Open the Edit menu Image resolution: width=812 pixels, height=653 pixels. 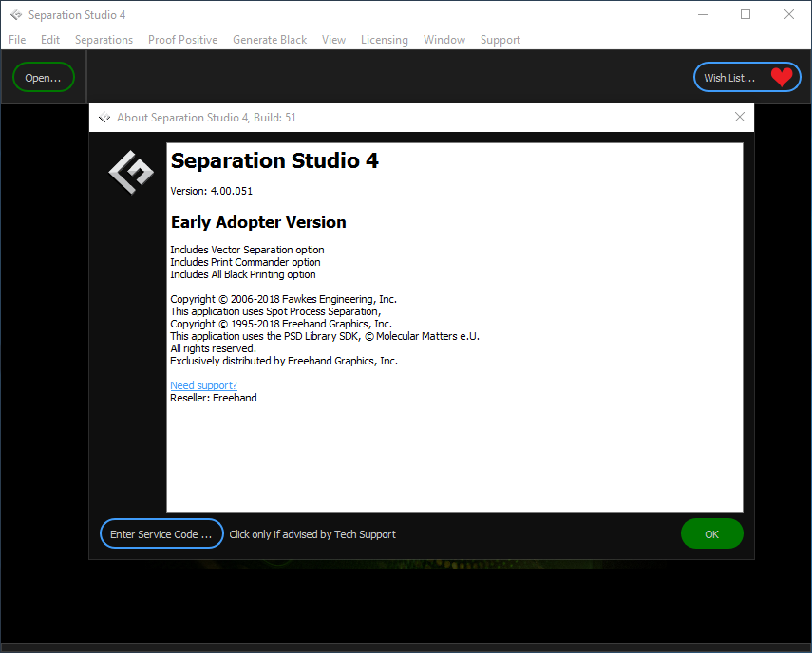pos(50,40)
